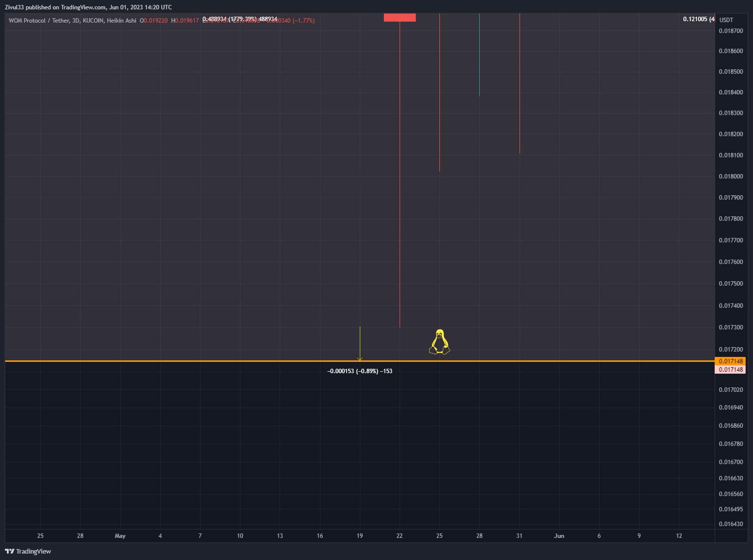Click the Open value 0.019220
This screenshot has width=753, height=560.
click(155, 21)
